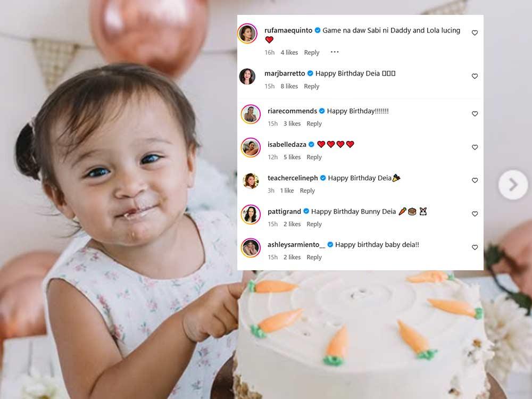The width and height of the screenshot is (532, 399).
Task: Like marjbarretto's comment with the heart
Action: pyautogui.click(x=475, y=77)
